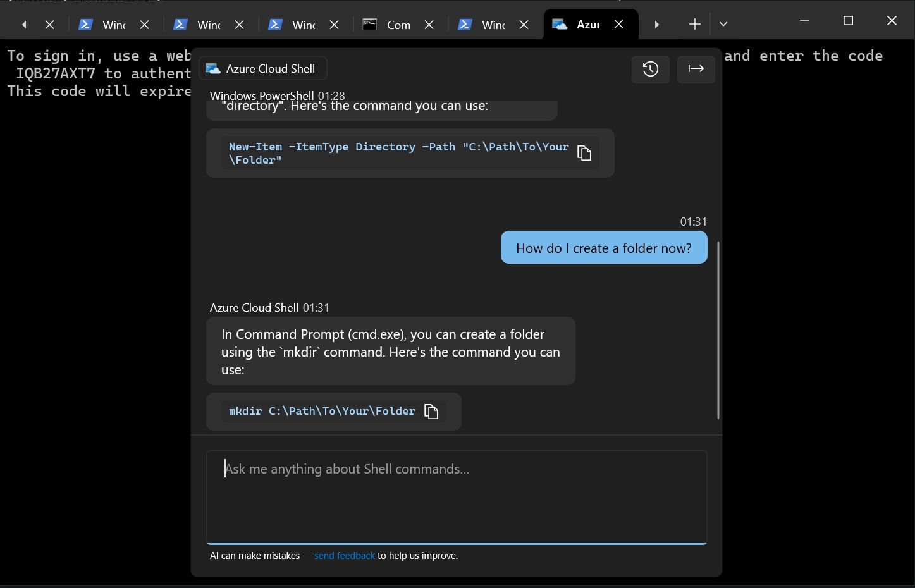Close the Azure Cloud Shell tab

[618, 24]
